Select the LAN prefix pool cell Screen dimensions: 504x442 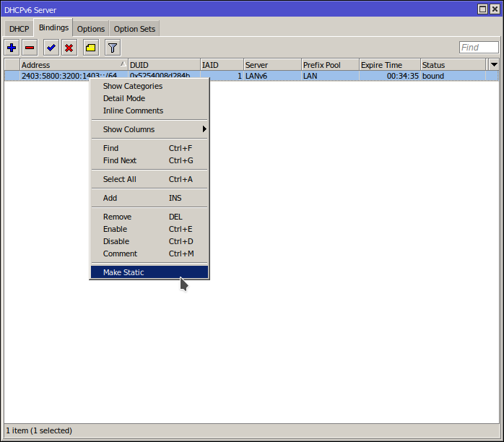330,76
